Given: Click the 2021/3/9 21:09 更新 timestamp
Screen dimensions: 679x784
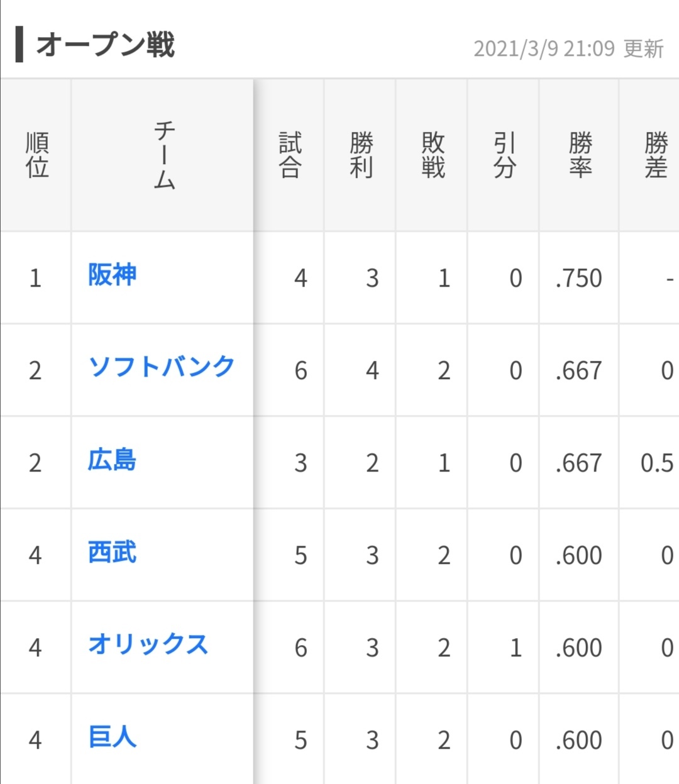Looking at the screenshot, I should pyautogui.click(x=568, y=48).
